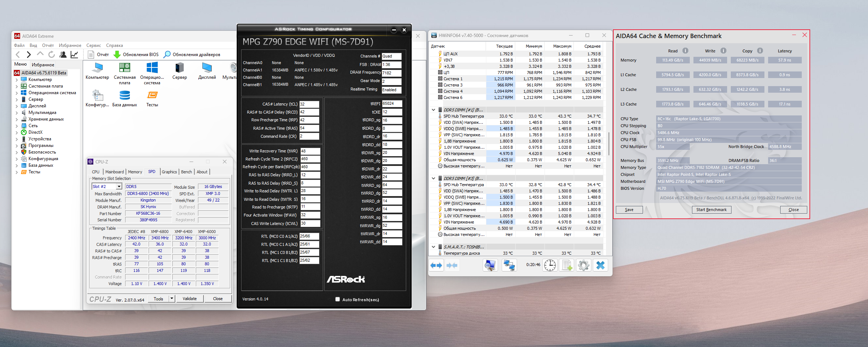The height and width of the screenshot is (347, 868).
Task: Switch to the Mainboard tab in CPU-Z
Action: point(115,172)
